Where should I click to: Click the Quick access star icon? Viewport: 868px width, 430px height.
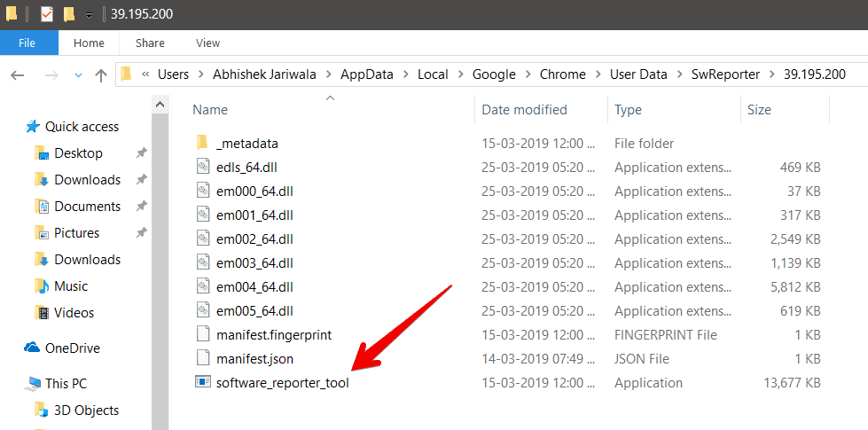[x=33, y=127]
